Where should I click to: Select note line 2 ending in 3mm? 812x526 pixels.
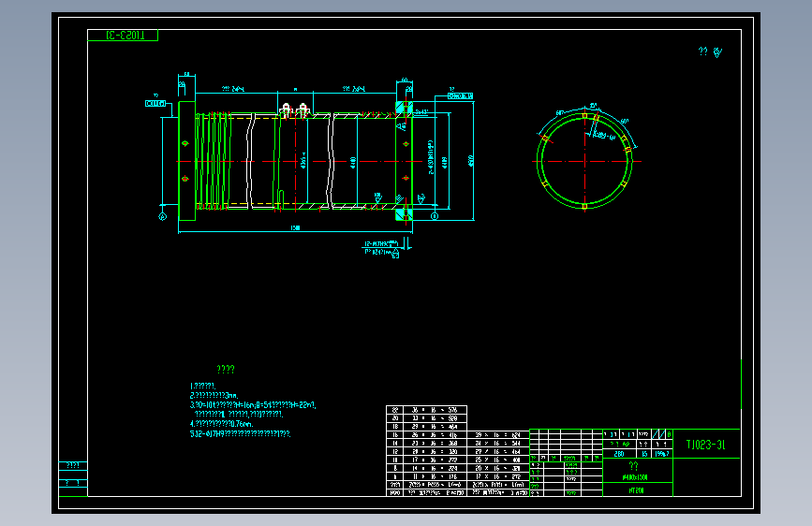click(x=214, y=396)
